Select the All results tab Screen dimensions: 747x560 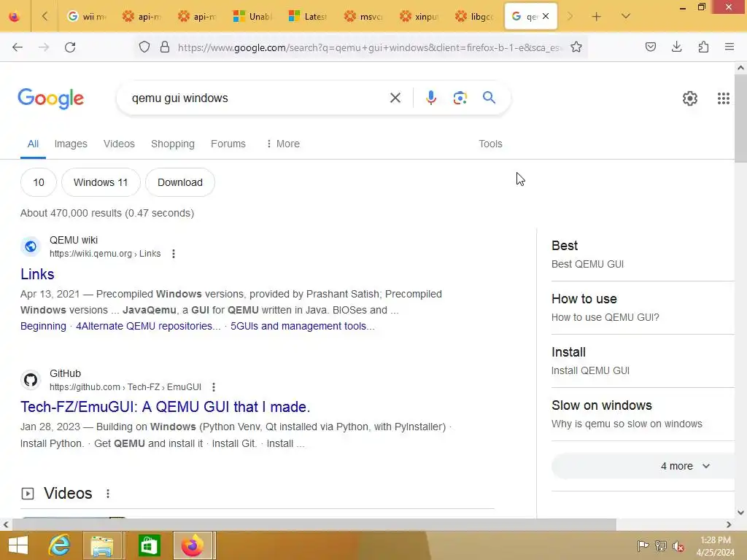(x=33, y=144)
